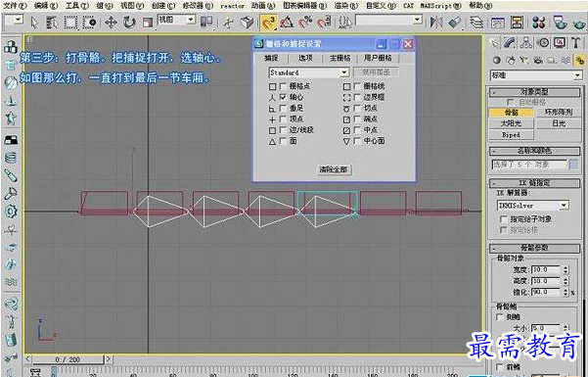Click the Quick Render teapot icon
588x377 pixels.
tap(579, 24)
